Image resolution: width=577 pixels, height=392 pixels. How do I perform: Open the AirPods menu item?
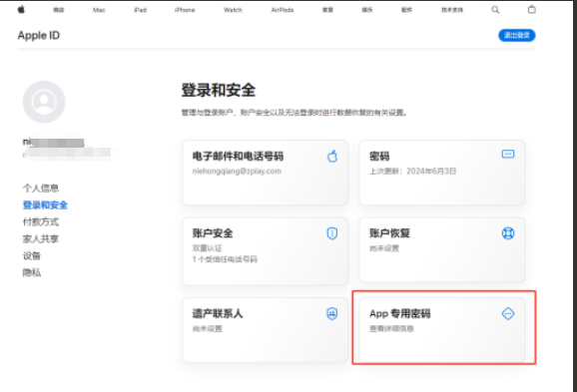click(283, 10)
